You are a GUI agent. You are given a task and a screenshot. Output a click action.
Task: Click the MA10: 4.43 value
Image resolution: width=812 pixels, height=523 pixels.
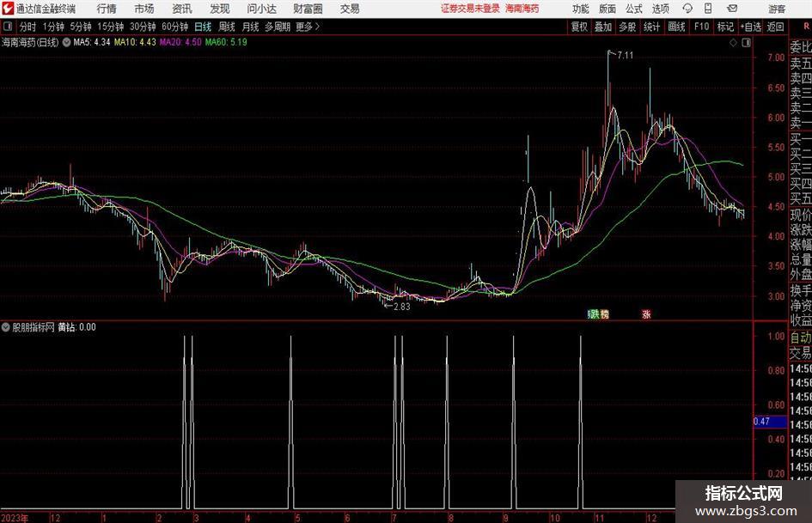point(135,42)
